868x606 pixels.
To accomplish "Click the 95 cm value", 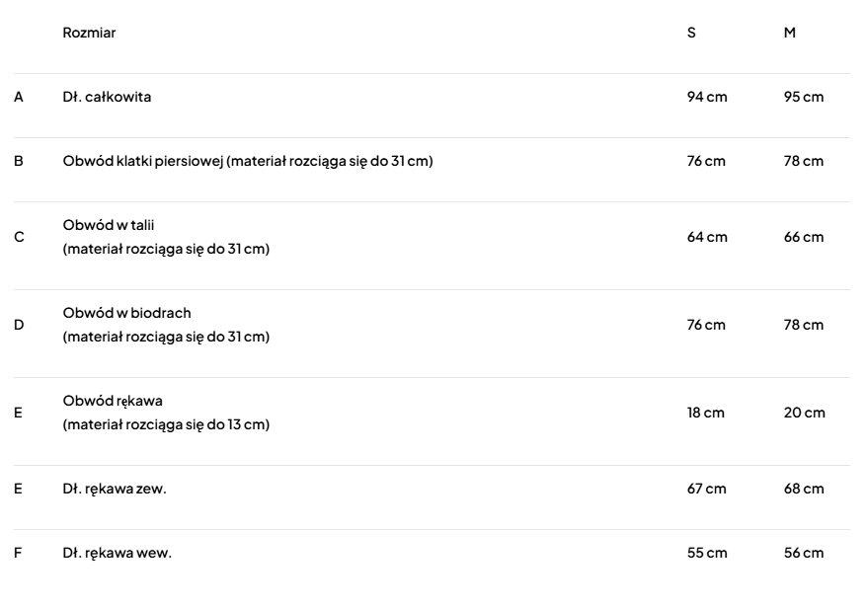I will point(804,97).
